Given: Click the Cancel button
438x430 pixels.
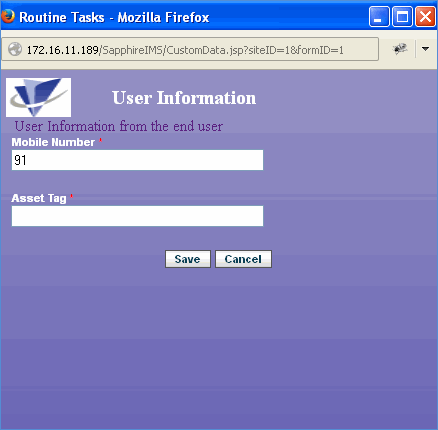Looking at the screenshot, I should 243,259.
